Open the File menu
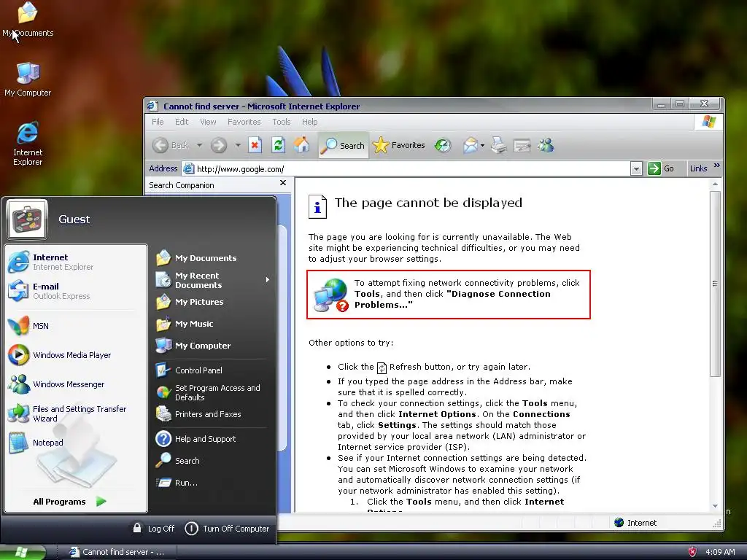 coord(158,122)
